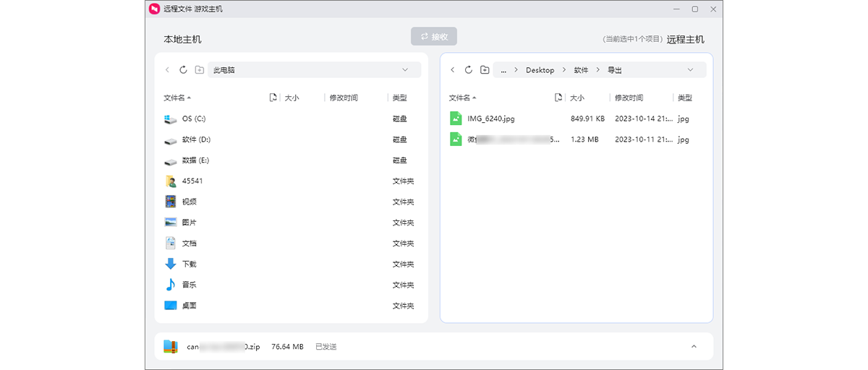Select the 视频 folder row

[x=291, y=202]
